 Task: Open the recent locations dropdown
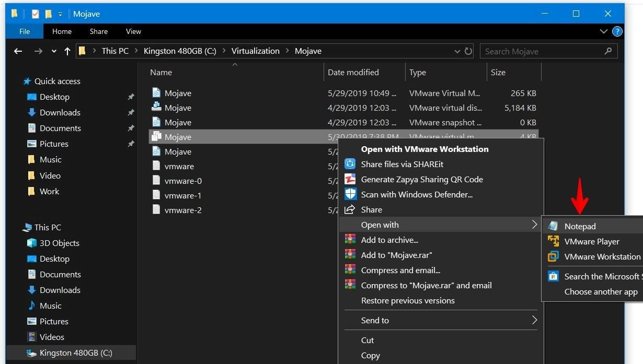[x=54, y=51]
